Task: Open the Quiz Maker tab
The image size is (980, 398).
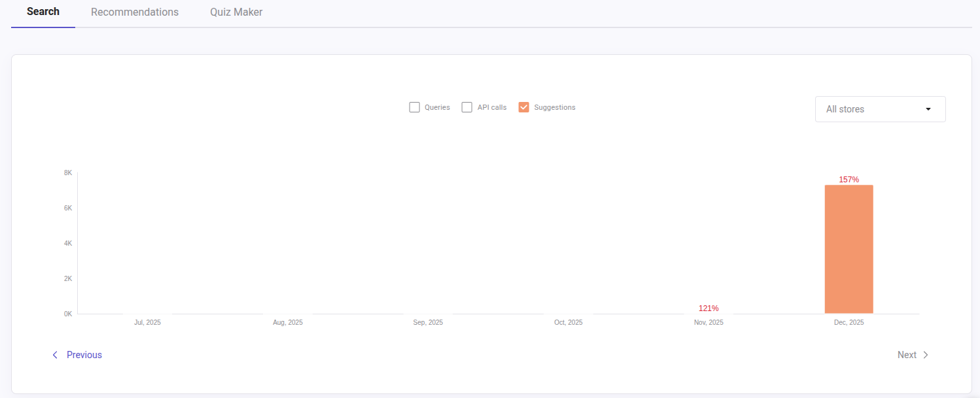Action: [236, 12]
